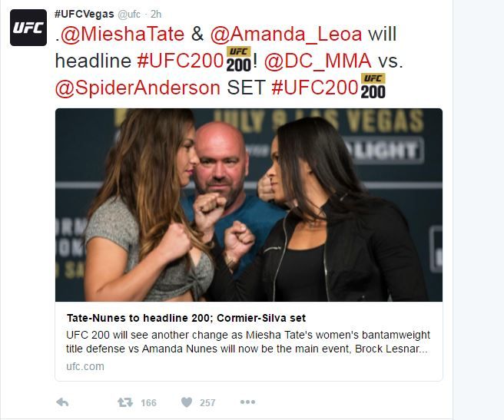Click the reply arrow icon
The height and width of the screenshot is (420, 504).
tap(62, 402)
